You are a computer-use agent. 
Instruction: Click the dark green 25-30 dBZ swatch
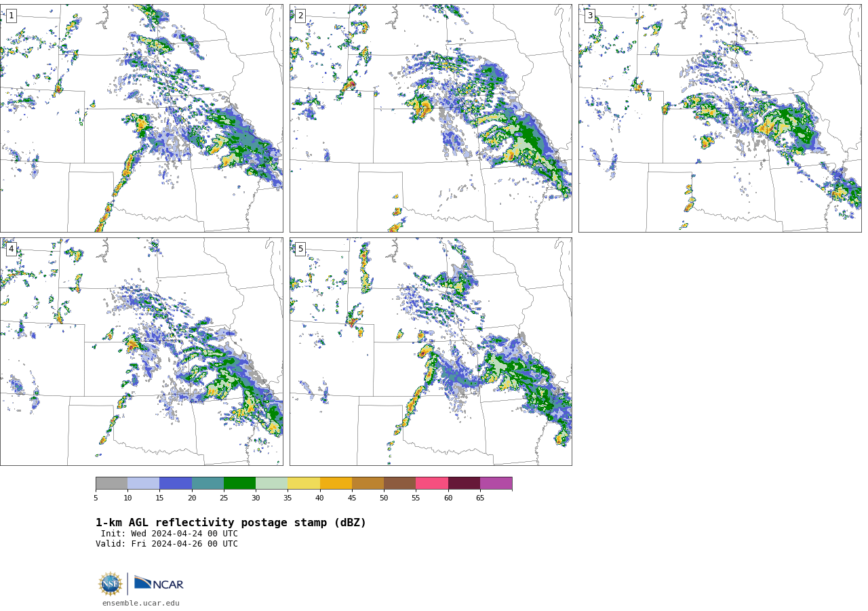[x=239, y=483]
